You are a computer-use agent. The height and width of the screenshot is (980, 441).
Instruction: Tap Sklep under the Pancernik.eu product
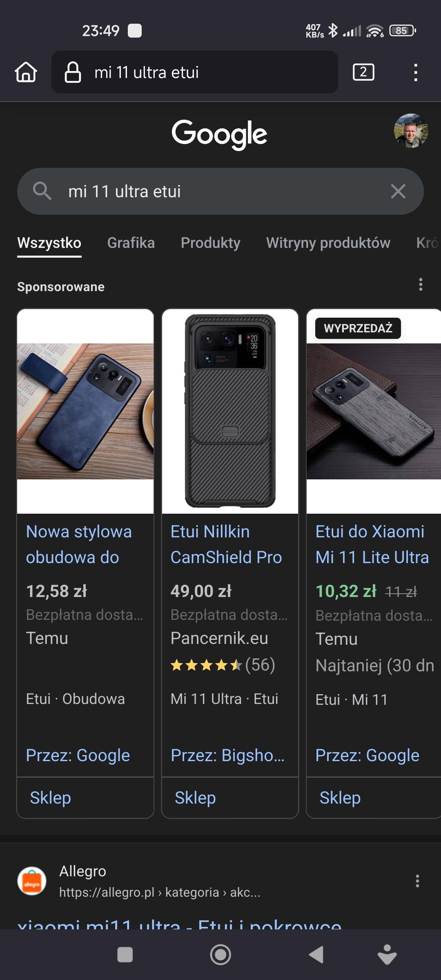pyautogui.click(x=195, y=797)
